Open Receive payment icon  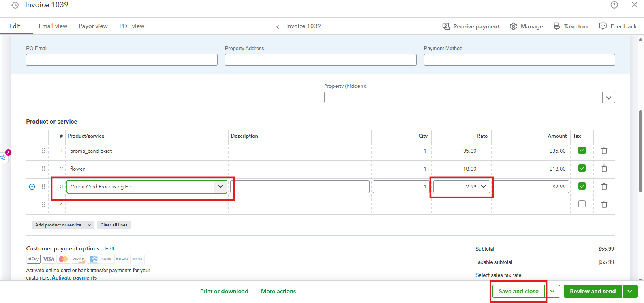pos(446,26)
